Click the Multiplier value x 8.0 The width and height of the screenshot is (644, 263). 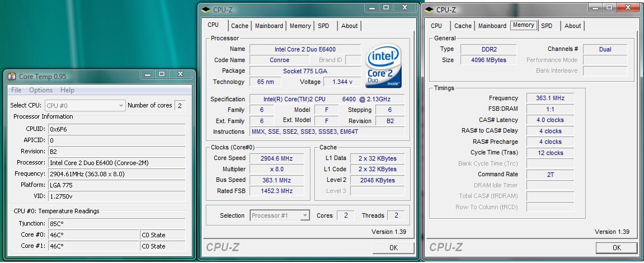(276, 169)
